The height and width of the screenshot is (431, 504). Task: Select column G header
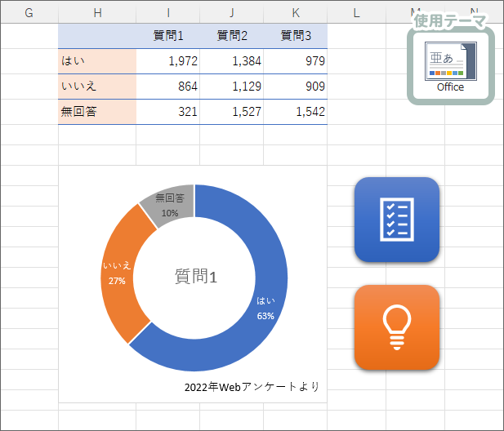(x=29, y=13)
